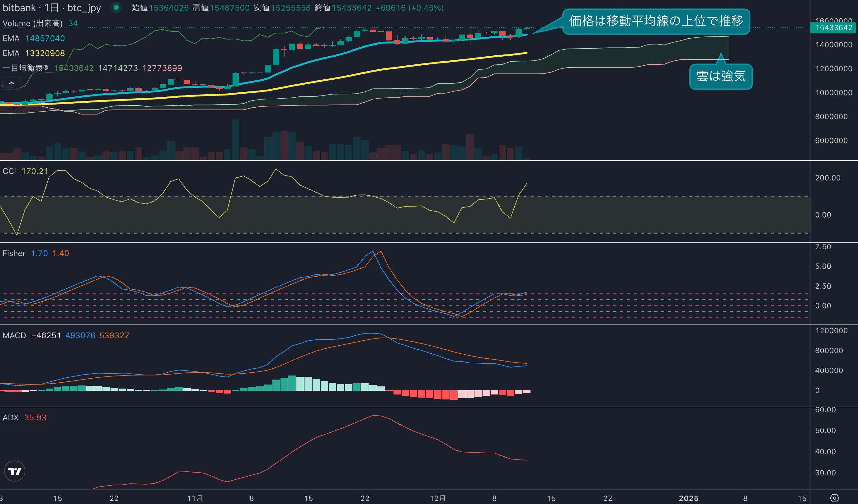Click the yellow EMA line on chart
This screenshot has height=504, width=858.
point(341,78)
